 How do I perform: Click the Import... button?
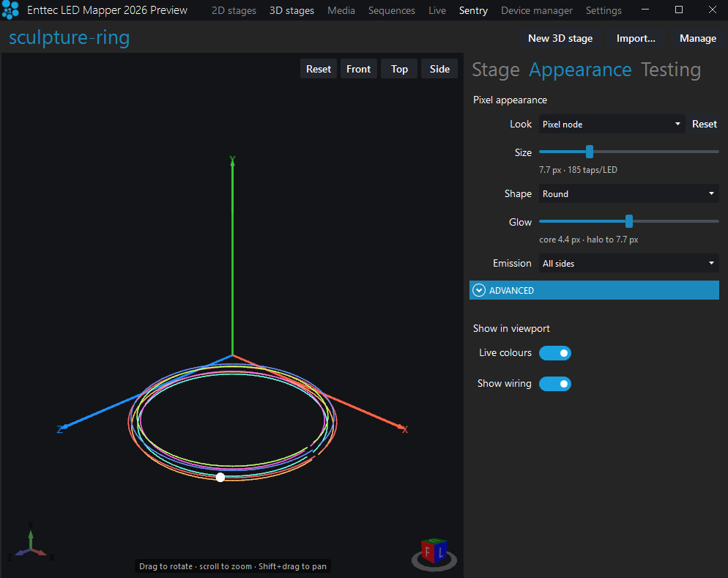point(636,39)
